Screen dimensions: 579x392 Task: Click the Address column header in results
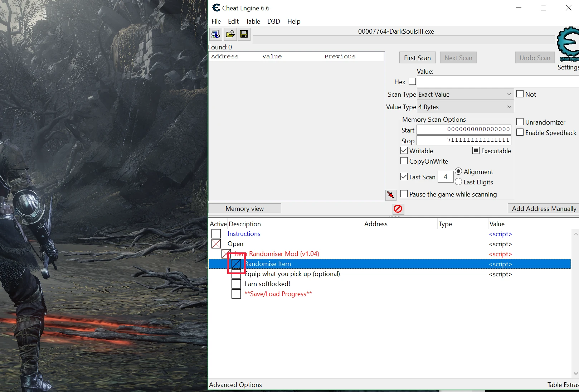click(234, 57)
